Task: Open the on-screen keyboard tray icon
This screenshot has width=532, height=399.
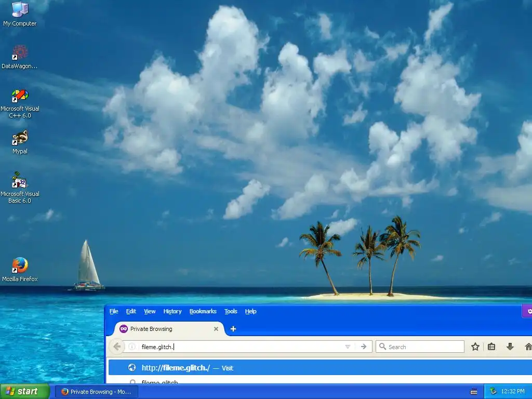Action: [x=474, y=392]
